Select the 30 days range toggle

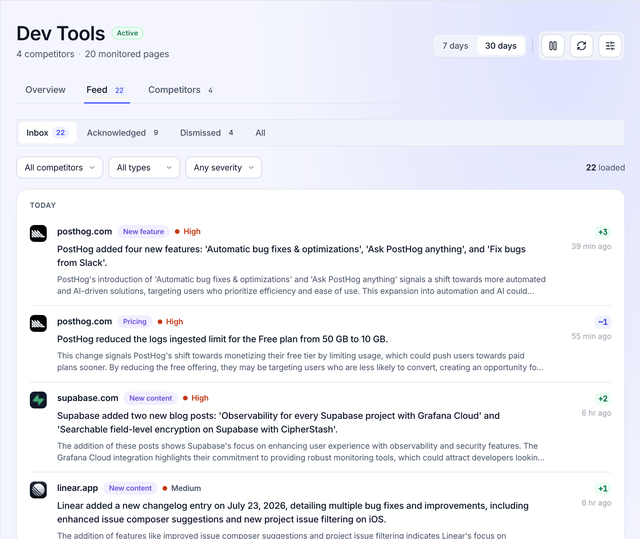(x=501, y=46)
